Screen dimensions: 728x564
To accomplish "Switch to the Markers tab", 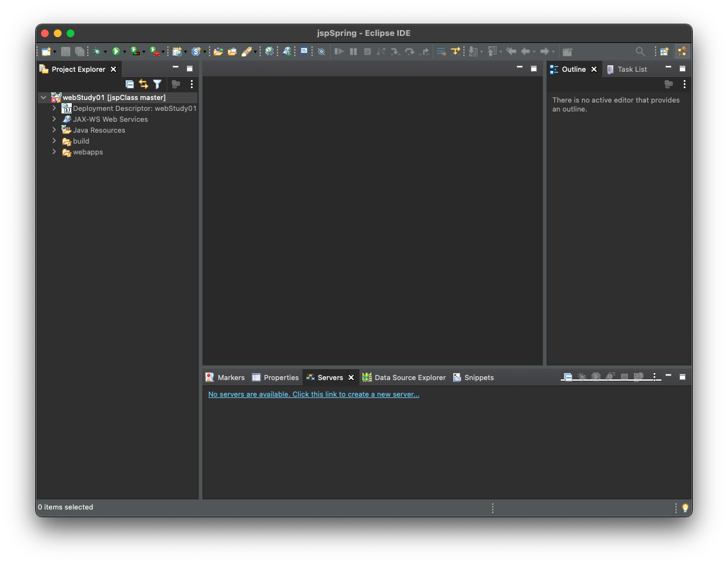I will pyautogui.click(x=225, y=377).
